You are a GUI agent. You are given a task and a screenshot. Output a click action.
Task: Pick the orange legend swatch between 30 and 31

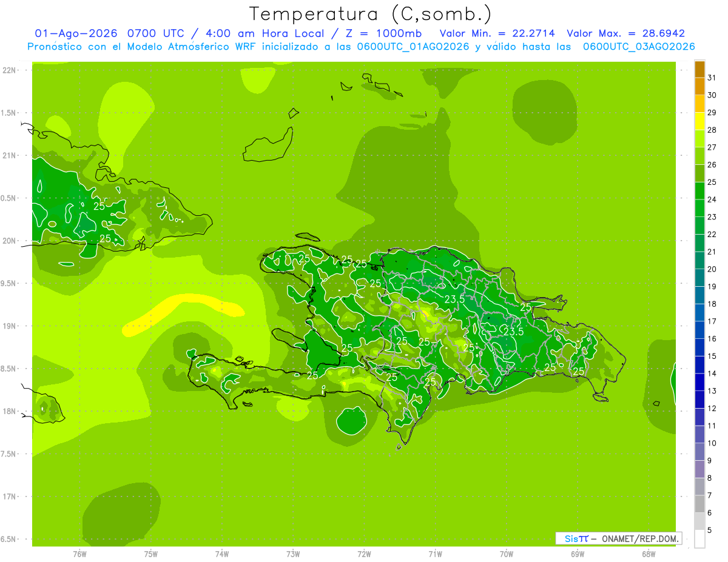pyautogui.click(x=699, y=86)
